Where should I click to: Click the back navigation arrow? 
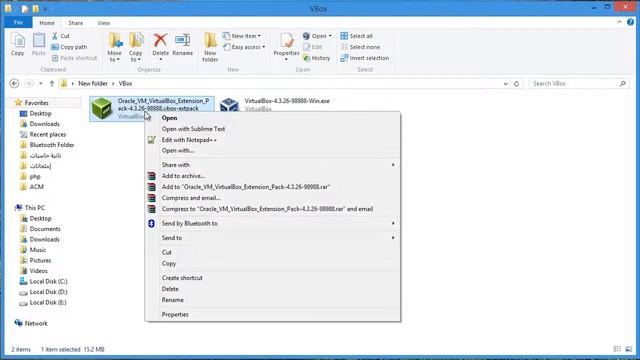tap(14, 84)
